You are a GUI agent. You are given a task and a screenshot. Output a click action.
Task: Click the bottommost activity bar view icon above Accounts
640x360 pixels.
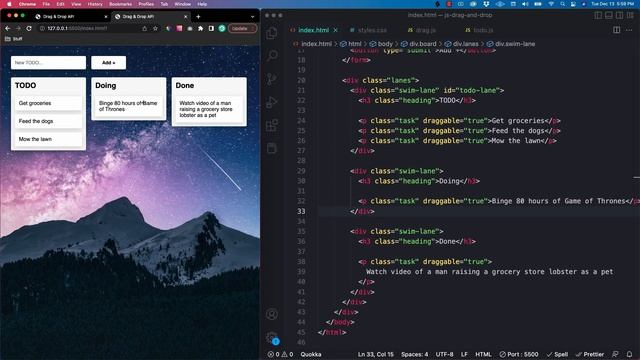pos(272,148)
